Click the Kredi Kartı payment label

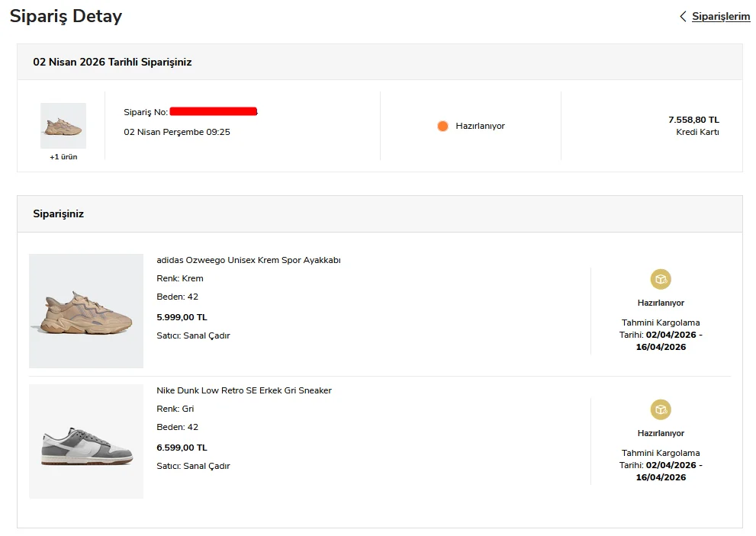click(697, 132)
